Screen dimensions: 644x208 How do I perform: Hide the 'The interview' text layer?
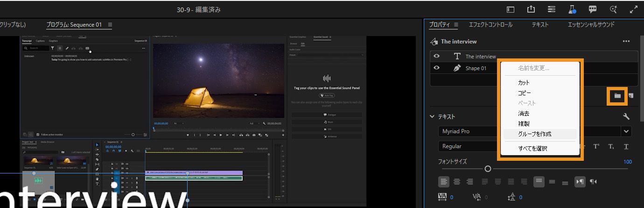click(x=437, y=56)
